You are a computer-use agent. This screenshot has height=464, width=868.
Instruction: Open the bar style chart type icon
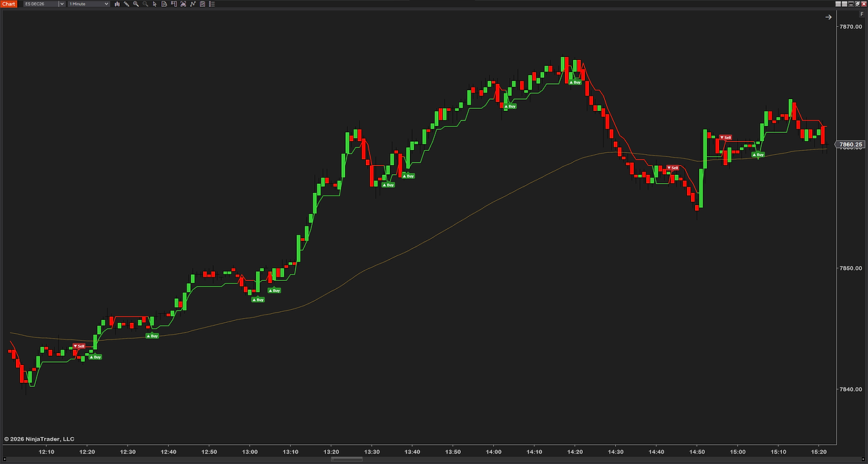117,3
